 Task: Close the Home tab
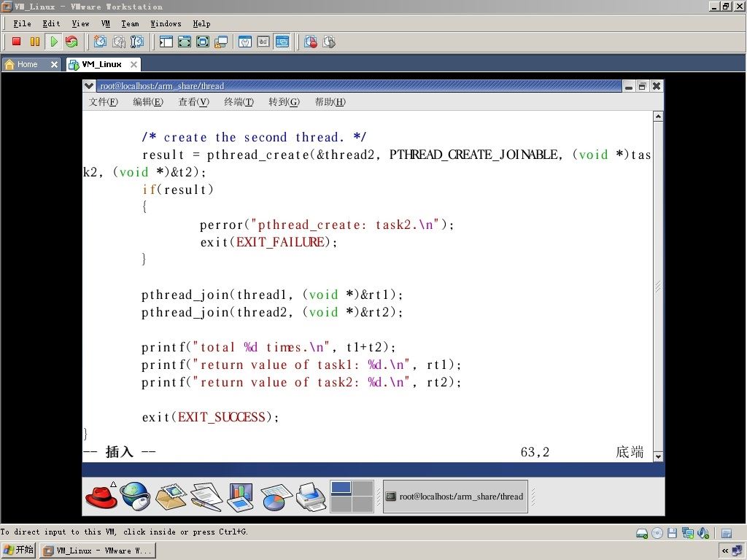pyautogui.click(x=54, y=64)
